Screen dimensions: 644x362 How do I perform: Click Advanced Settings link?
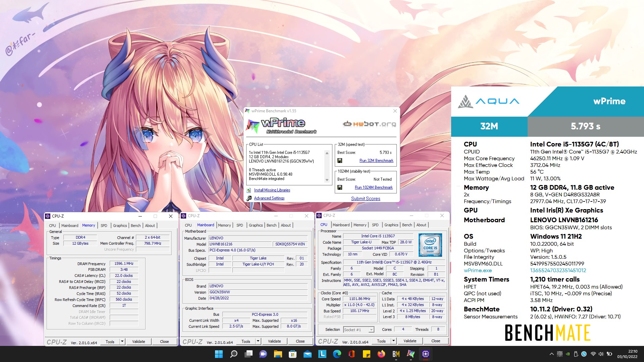[x=269, y=198]
